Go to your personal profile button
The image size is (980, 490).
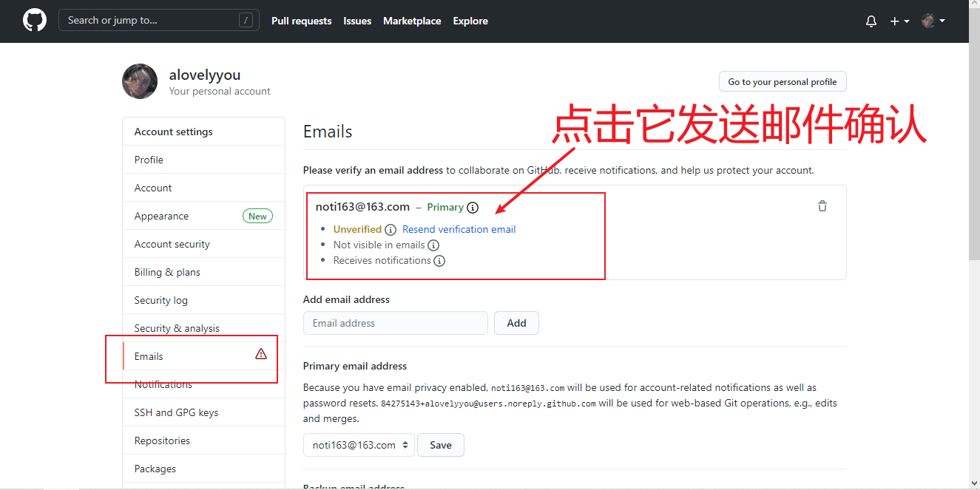tap(783, 82)
